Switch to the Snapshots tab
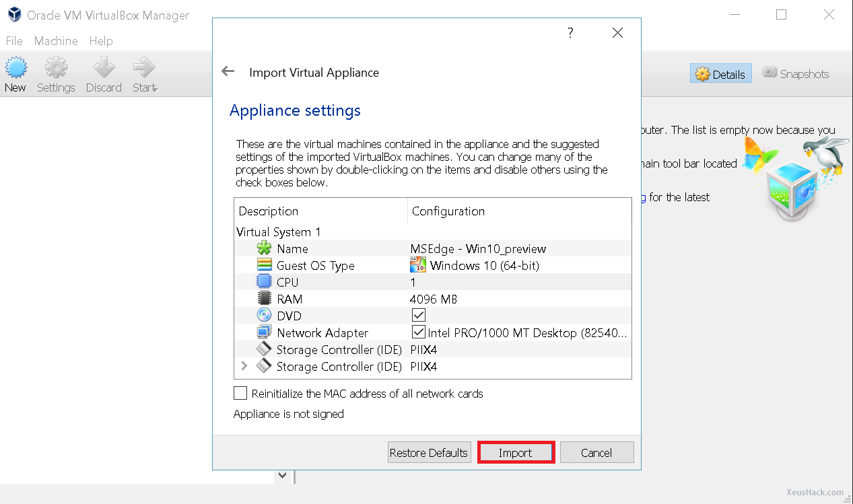The height and width of the screenshot is (504, 853). tap(795, 73)
